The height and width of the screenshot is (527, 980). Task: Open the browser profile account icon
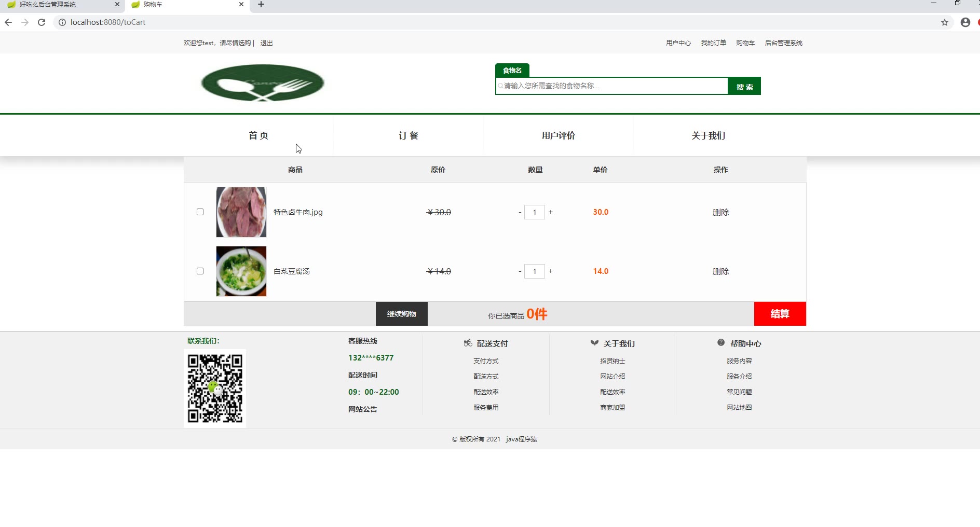point(965,22)
